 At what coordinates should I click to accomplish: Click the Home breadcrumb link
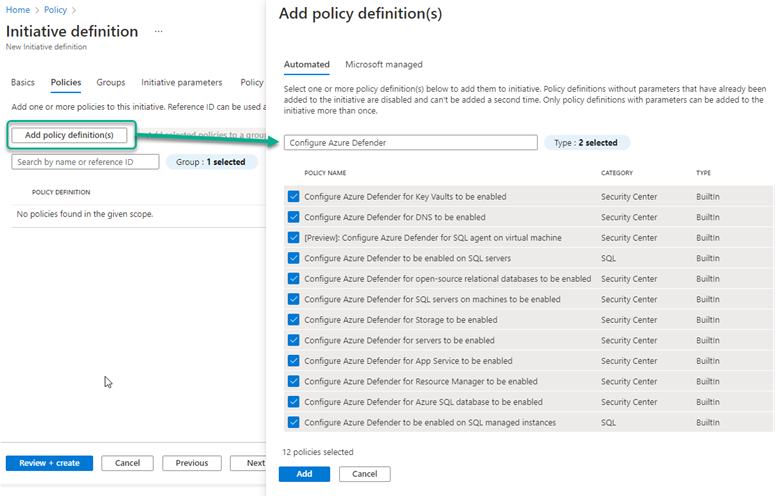pyautogui.click(x=17, y=9)
